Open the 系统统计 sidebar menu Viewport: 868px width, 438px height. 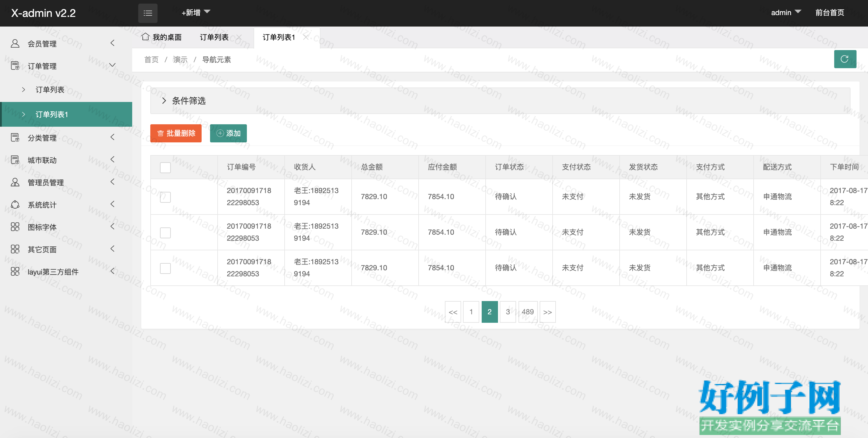click(66, 205)
